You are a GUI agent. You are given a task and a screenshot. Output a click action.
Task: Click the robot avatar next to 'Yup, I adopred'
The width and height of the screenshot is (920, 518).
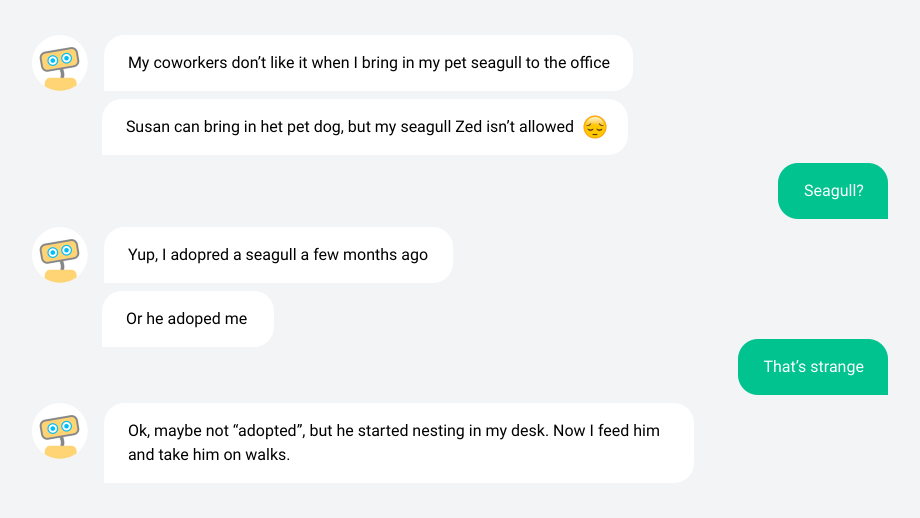pyautogui.click(x=60, y=255)
